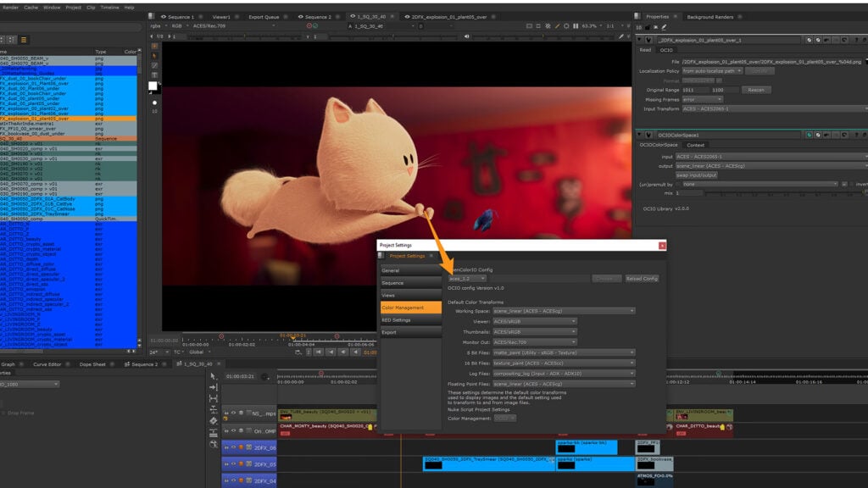Image resolution: width=868 pixels, height=488 pixels.
Task: Open the Input Transform dropdown
Action: [774, 109]
